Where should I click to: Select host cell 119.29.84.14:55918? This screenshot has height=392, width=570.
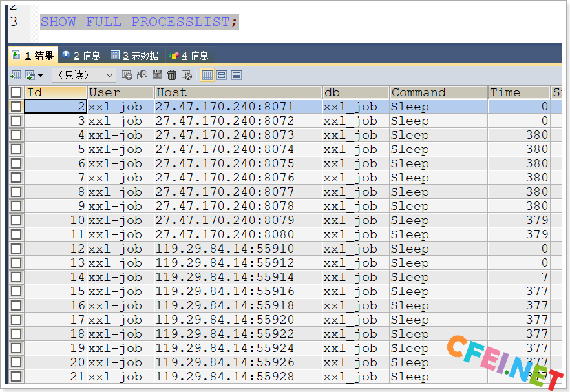238,305
